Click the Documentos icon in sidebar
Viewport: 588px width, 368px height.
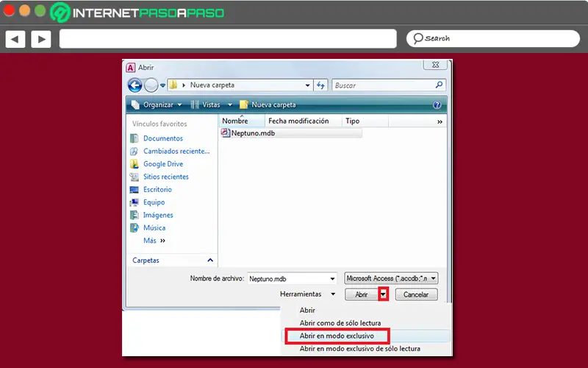point(135,138)
